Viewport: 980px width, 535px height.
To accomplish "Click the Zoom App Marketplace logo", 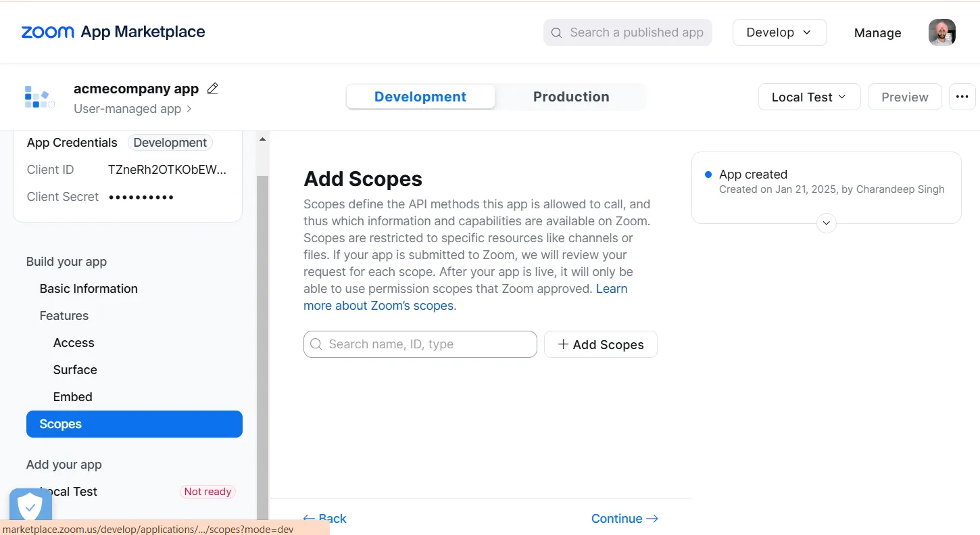I will pyautogui.click(x=113, y=32).
